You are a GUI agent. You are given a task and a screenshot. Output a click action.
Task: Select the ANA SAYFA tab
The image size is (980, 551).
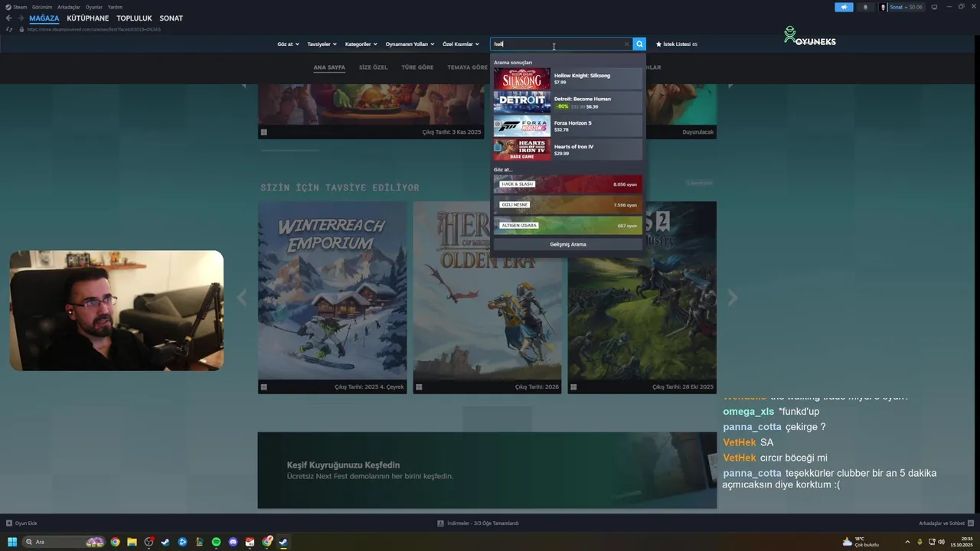[329, 67]
